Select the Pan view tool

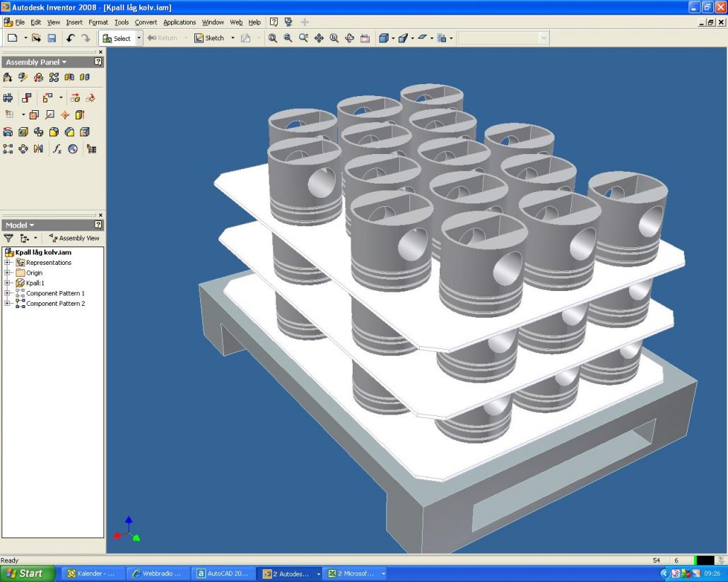coord(319,38)
